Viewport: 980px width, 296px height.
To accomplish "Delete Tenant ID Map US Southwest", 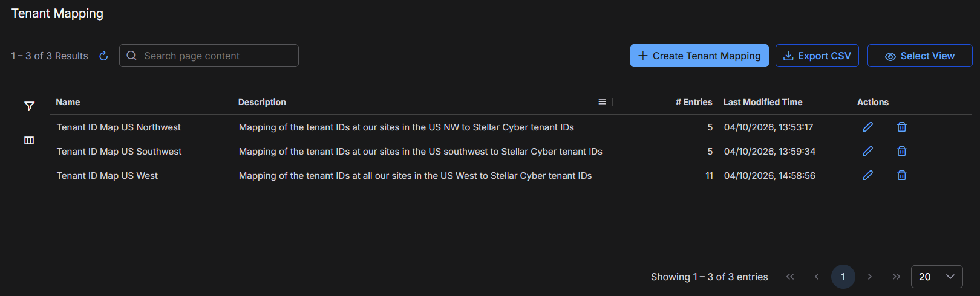I will click(901, 151).
